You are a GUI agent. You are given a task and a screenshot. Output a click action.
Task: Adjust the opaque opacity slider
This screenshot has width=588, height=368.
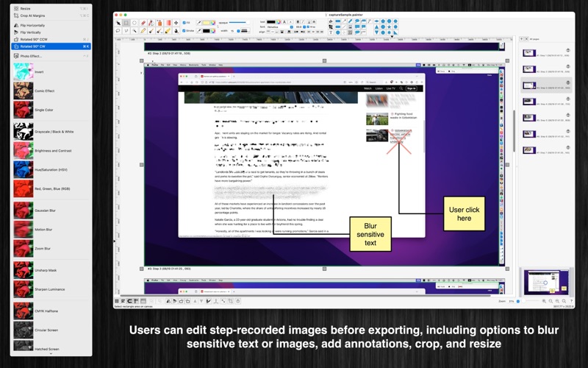(240, 23)
